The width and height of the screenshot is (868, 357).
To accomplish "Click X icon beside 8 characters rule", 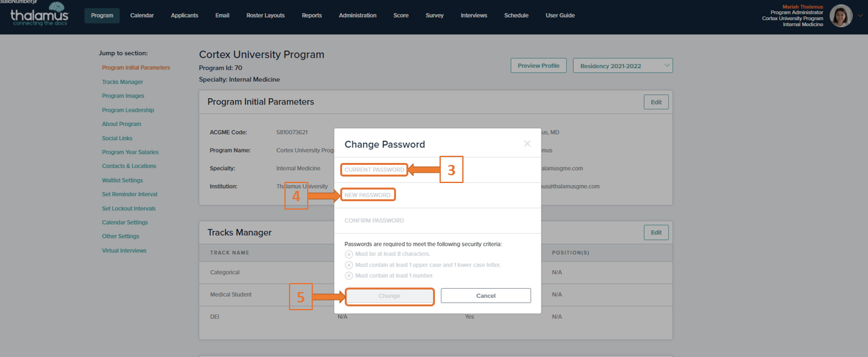I will [349, 254].
